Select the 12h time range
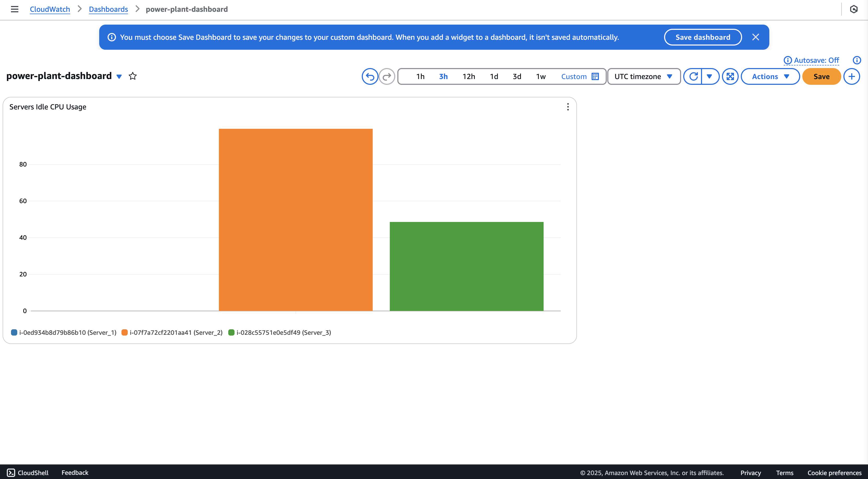 [x=469, y=76]
